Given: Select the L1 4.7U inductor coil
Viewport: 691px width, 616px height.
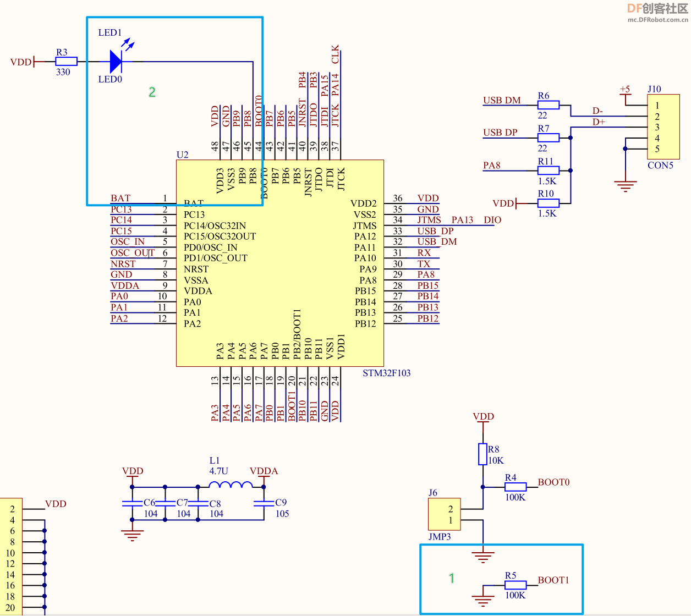Looking at the screenshot, I should click(x=231, y=485).
